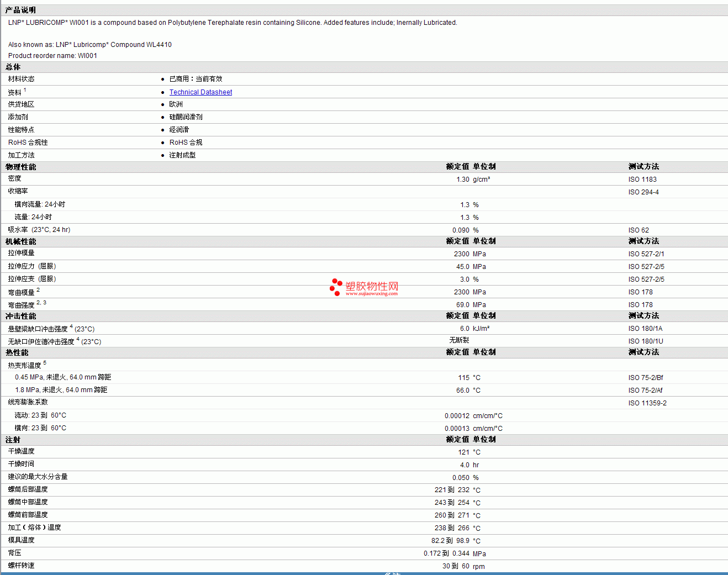Click the 弯曲模量 row label
Screen dimensions: 728x575
coord(21,292)
